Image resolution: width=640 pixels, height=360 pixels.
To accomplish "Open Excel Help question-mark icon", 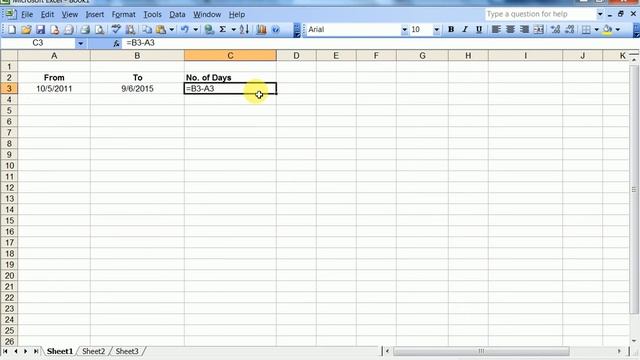I will coord(276,29).
